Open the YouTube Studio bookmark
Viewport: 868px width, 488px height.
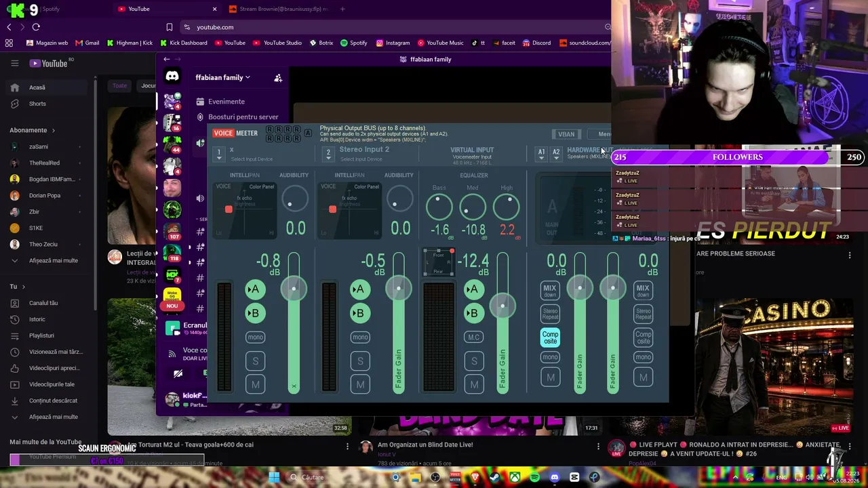[x=277, y=43]
